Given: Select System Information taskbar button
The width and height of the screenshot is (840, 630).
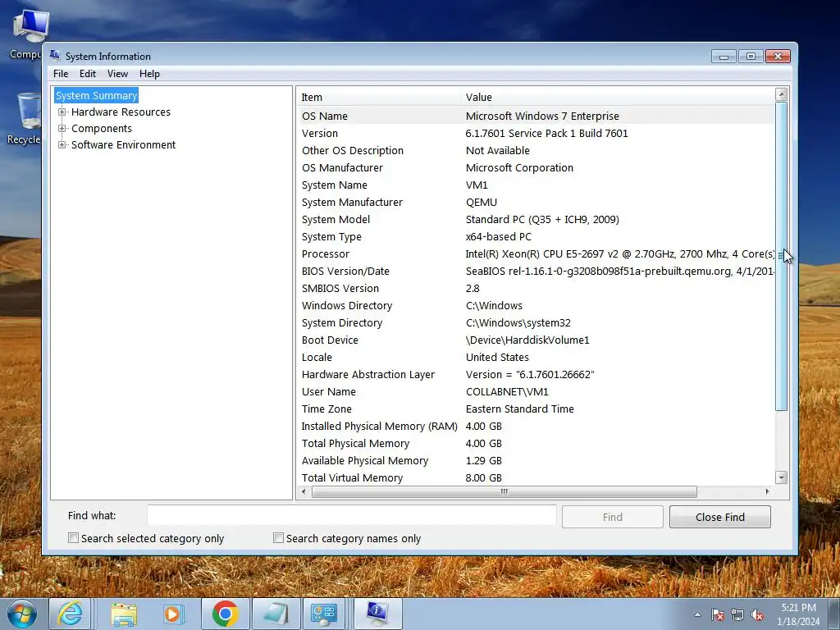Looking at the screenshot, I should click(377, 614).
